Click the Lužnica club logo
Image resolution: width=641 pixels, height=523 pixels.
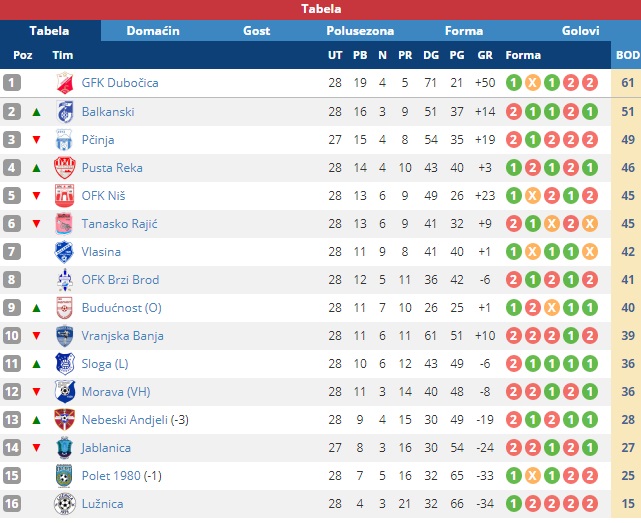pos(64,503)
